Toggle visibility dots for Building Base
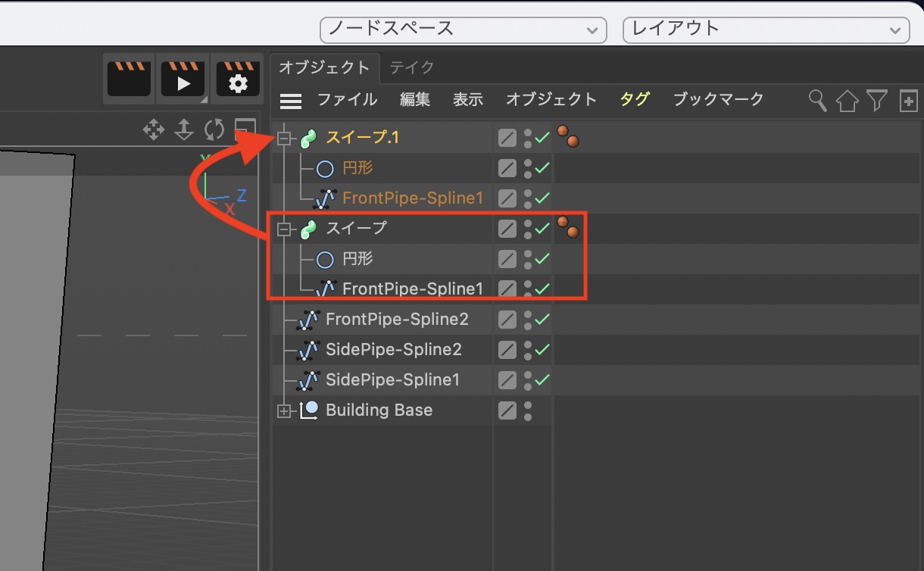Image resolution: width=924 pixels, height=571 pixels. coord(528,410)
